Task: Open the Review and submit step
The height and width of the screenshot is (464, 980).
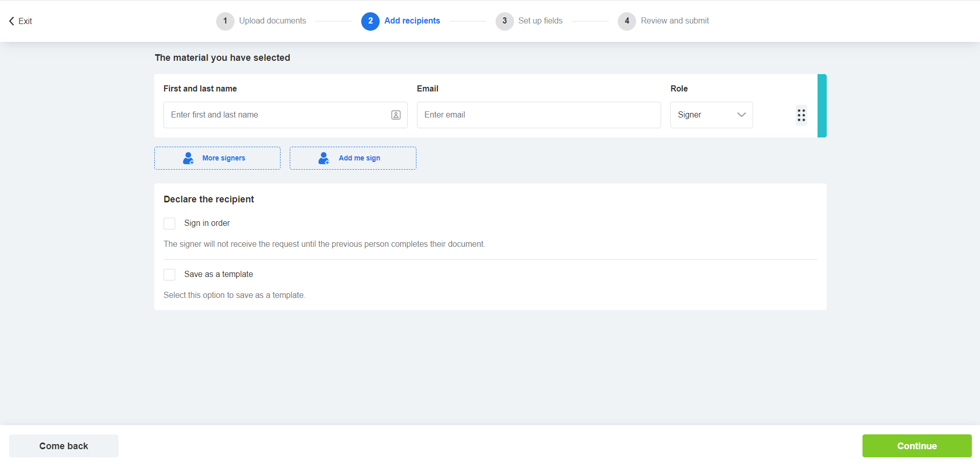Action: (x=674, y=21)
